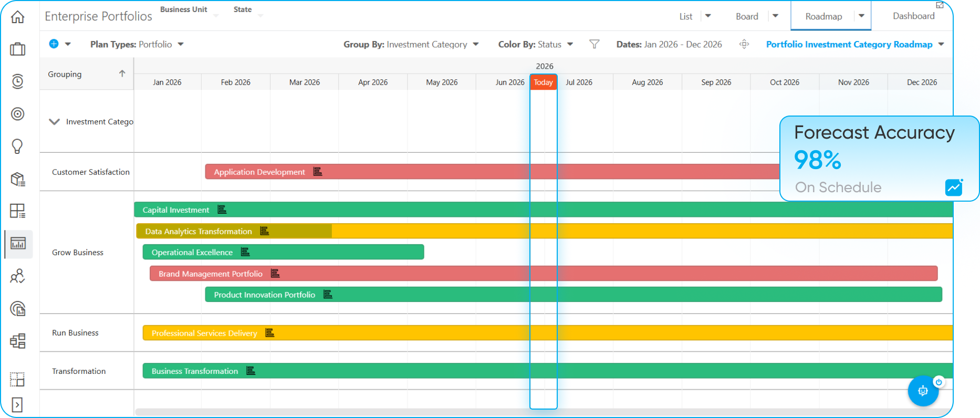Click the Professional Services Delivery yellow bar
The image size is (980, 418).
548,333
